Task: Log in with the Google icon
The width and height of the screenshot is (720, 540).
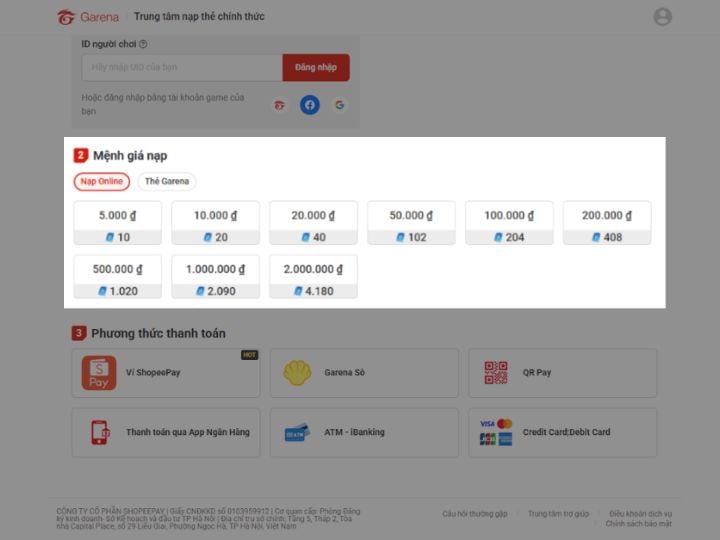Action: tap(340, 105)
